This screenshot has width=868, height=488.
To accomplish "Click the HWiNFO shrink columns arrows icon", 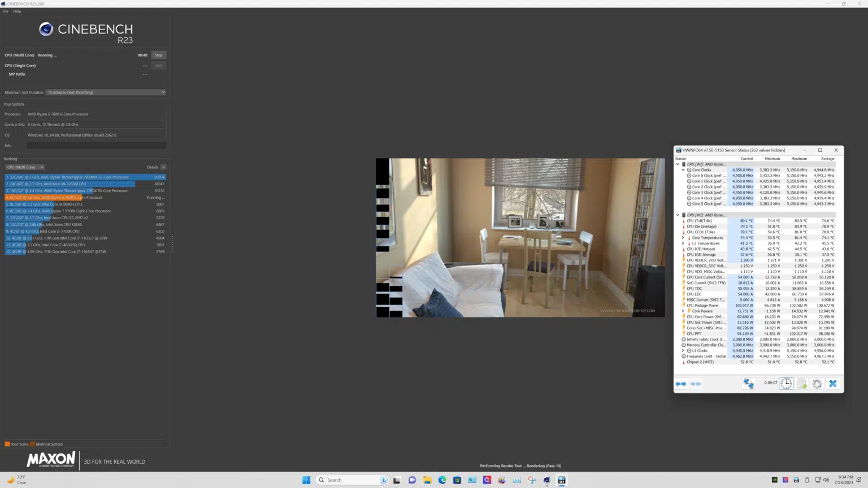I will 696,384.
